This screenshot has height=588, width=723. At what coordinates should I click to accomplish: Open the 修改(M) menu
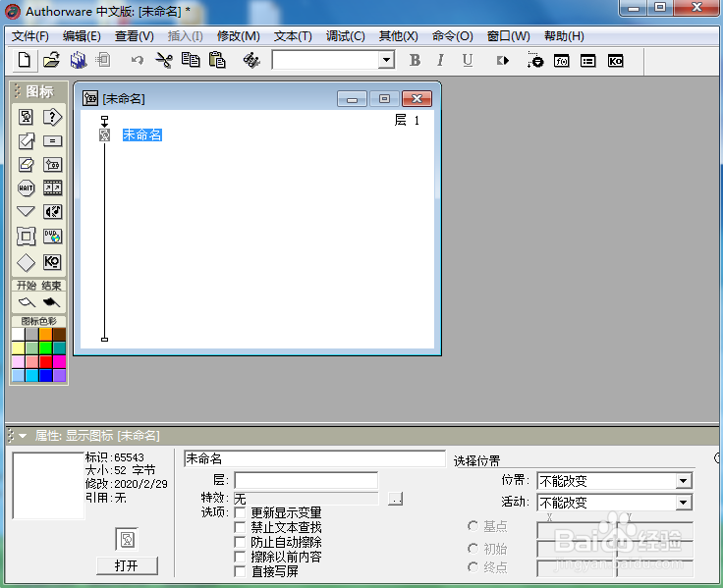click(239, 36)
